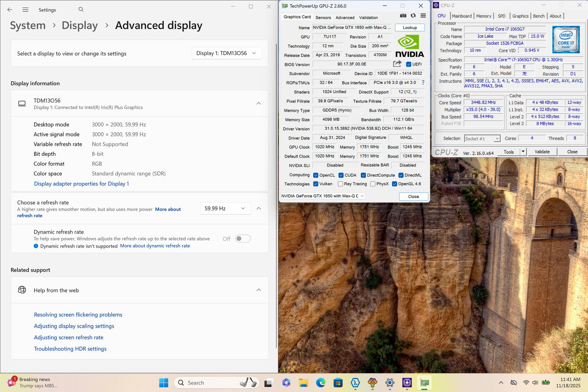Click the Bus Interface question mark icon

click(x=423, y=83)
